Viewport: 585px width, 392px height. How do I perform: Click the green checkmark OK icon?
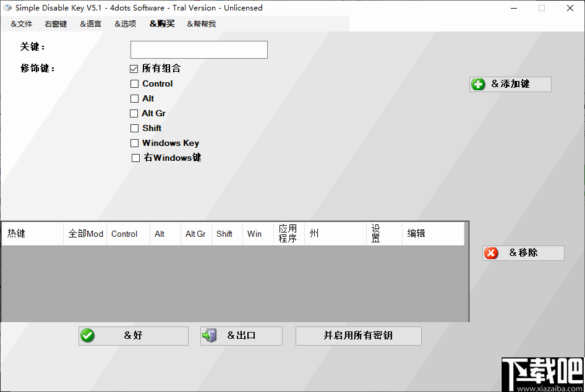88,336
